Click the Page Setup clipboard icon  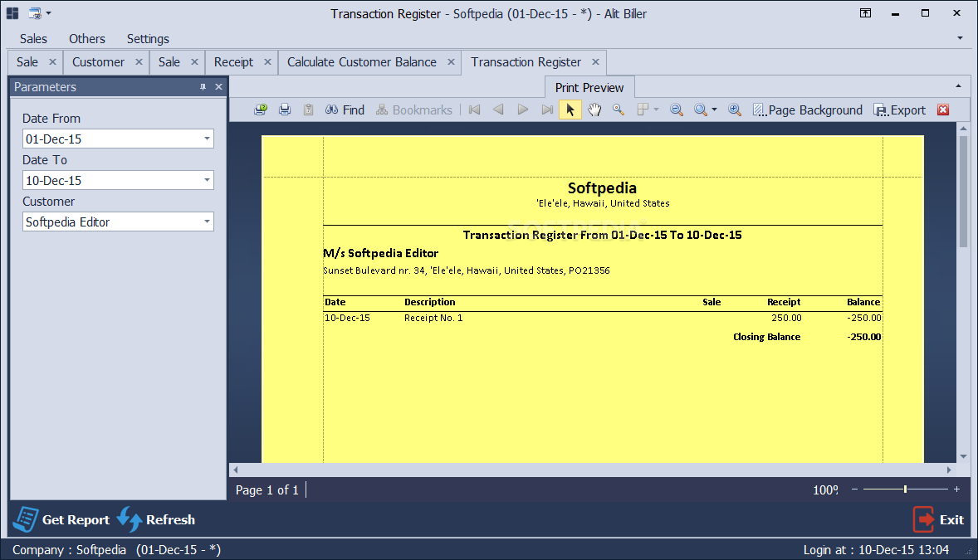[308, 110]
